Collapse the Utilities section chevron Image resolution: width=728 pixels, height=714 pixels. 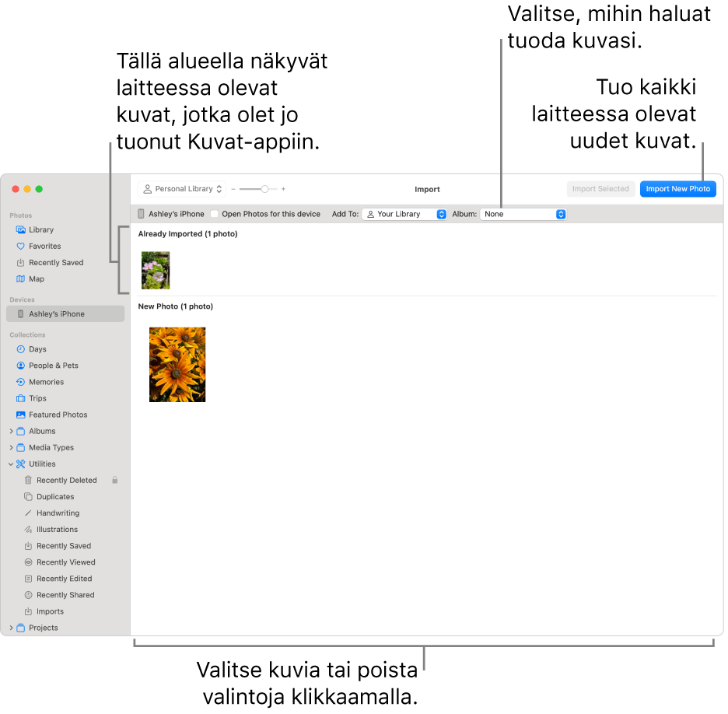(11, 465)
